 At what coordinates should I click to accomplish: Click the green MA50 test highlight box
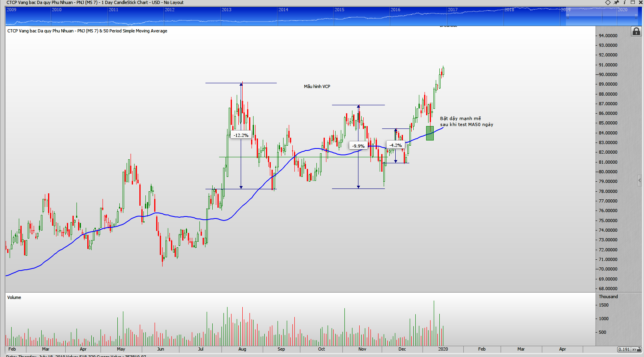tap(430, 133)
